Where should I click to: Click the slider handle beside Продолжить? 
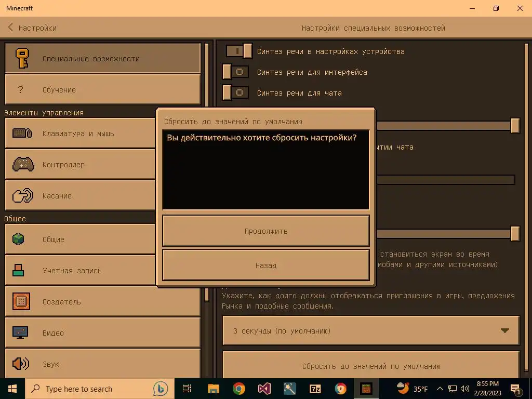coord(515,233)
